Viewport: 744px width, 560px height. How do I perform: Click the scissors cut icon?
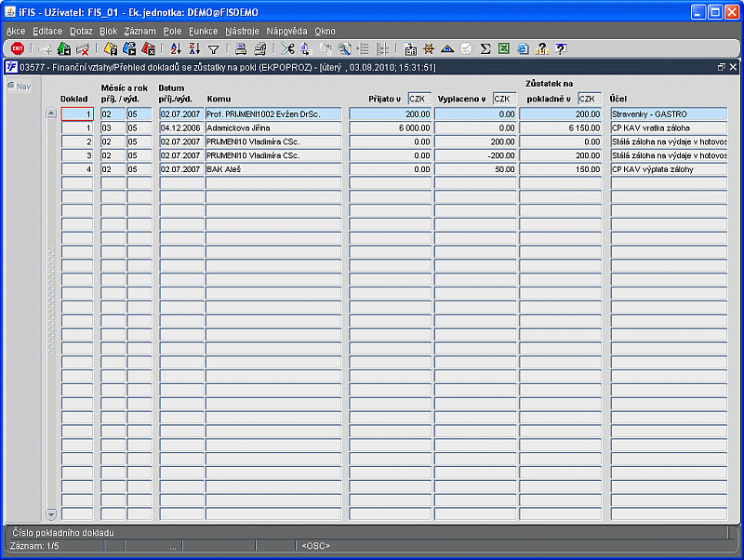coord(287,48)
